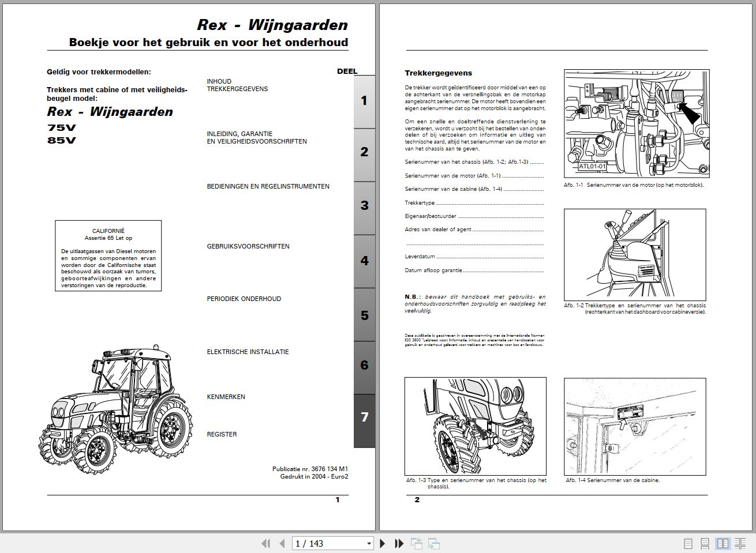Viewport: 756px width, 553px height.
Task: Click the DEEL column heading
Action: click(x=347, y=72)
